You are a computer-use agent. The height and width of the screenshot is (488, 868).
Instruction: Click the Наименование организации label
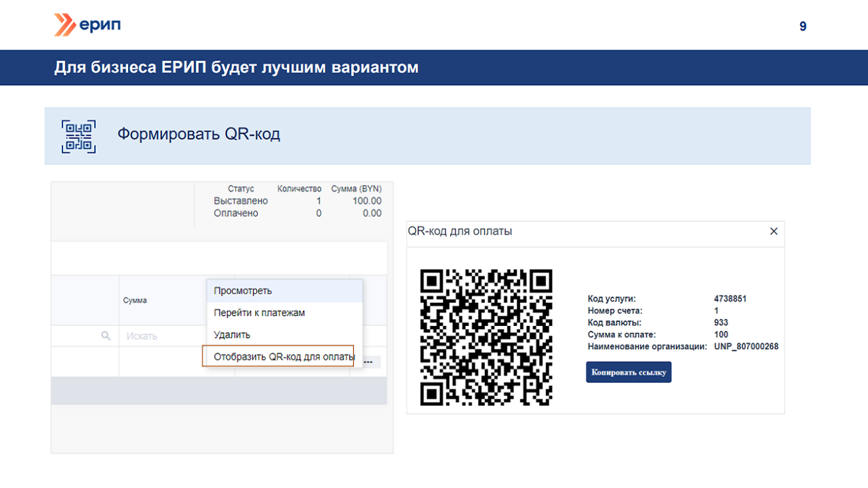[x=648, y=346]
